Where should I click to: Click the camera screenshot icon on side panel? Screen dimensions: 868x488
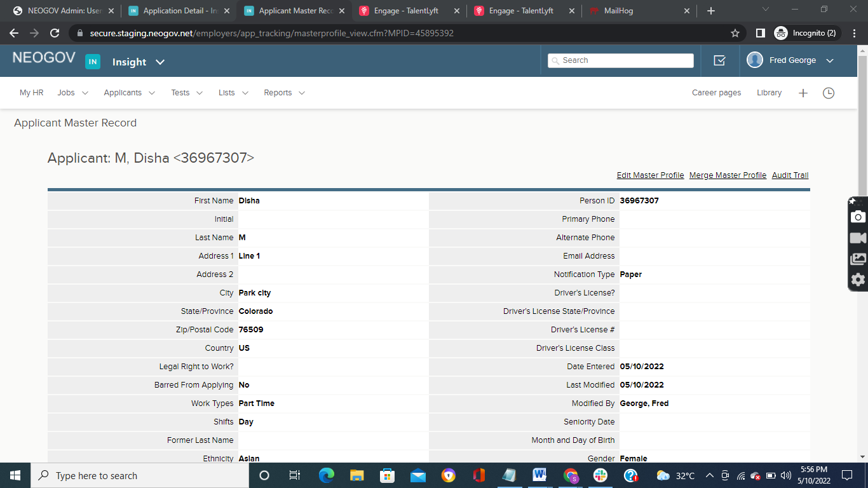(858, 217)
